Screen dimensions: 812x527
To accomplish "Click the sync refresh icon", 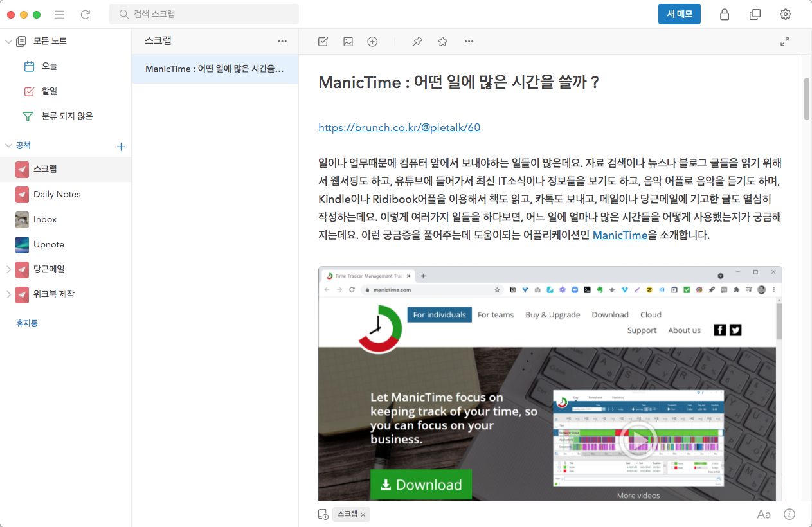I will (86, 14).
